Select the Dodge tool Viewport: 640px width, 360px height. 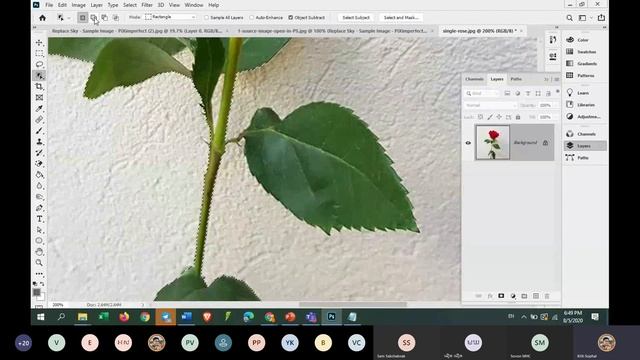pyautogui.click(x=39, y=197)
